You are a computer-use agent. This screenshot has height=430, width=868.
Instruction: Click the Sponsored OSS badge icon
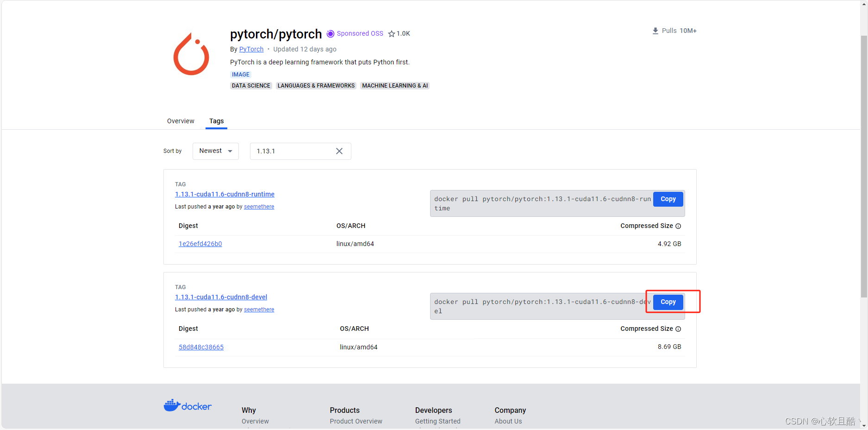pyautogui.click(x=331, y=33)
